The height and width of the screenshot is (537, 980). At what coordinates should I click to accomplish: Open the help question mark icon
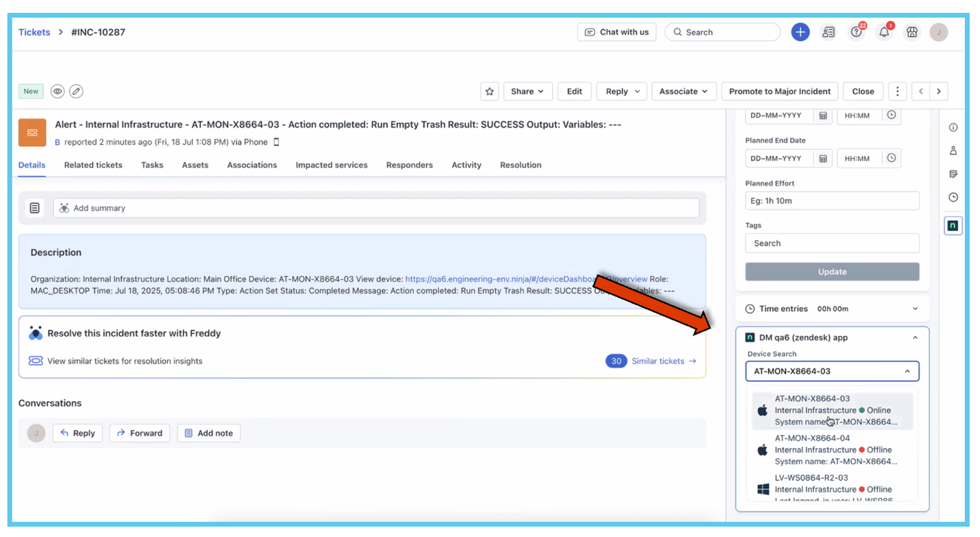[x=856, y=32]
